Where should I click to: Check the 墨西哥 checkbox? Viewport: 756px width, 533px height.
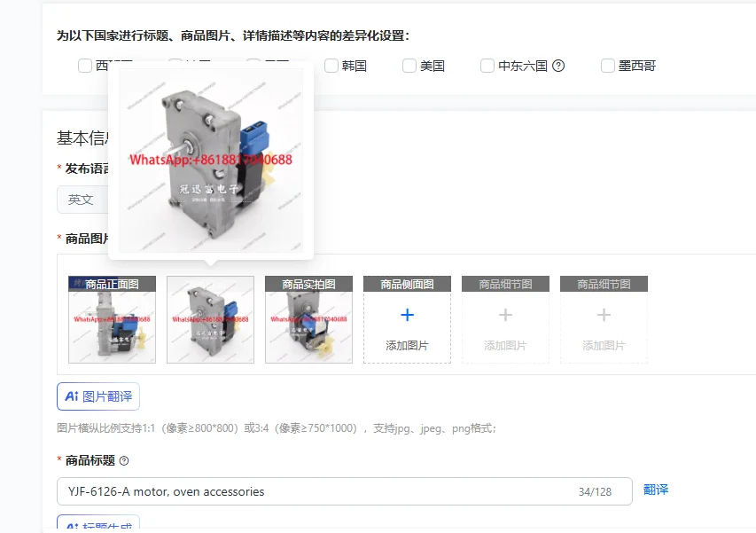(608, 66)
